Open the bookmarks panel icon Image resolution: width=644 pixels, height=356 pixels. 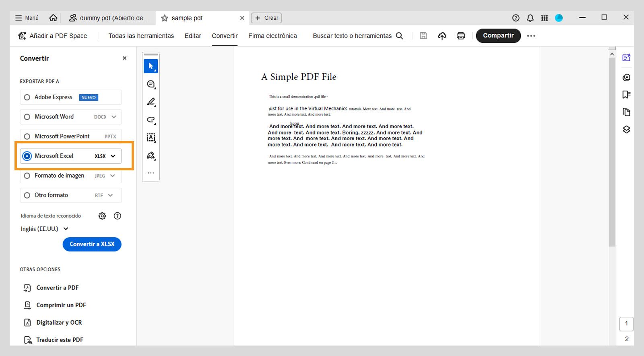tap(626, 95)
